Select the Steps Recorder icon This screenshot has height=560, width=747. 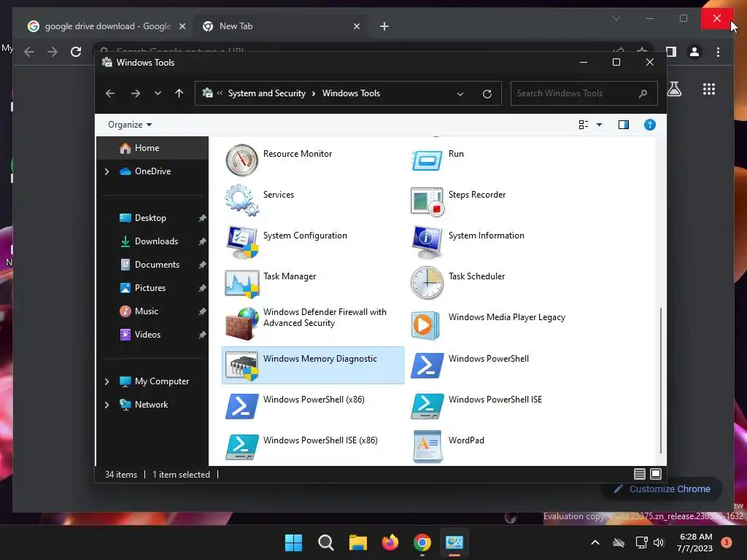(x=427, y=201)
